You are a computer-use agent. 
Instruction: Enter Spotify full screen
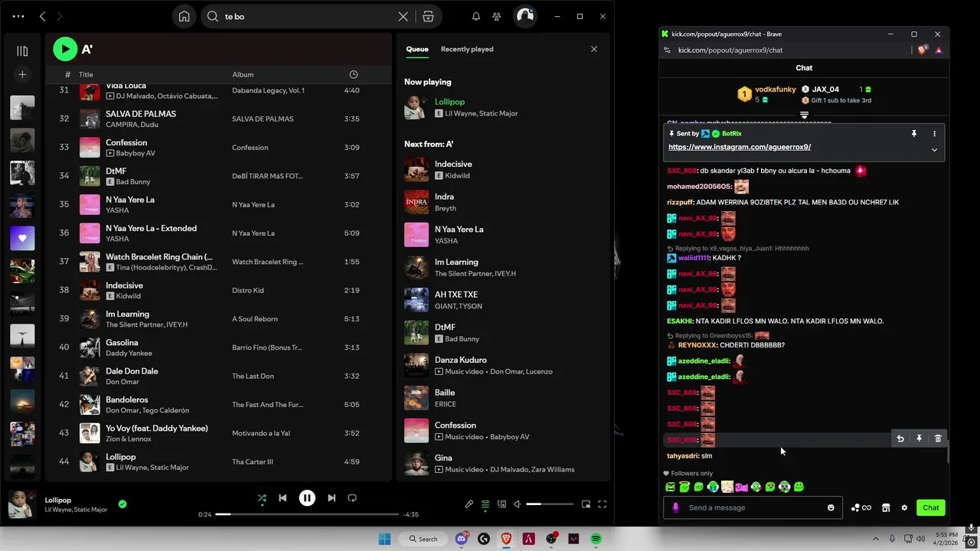point(603,504)
